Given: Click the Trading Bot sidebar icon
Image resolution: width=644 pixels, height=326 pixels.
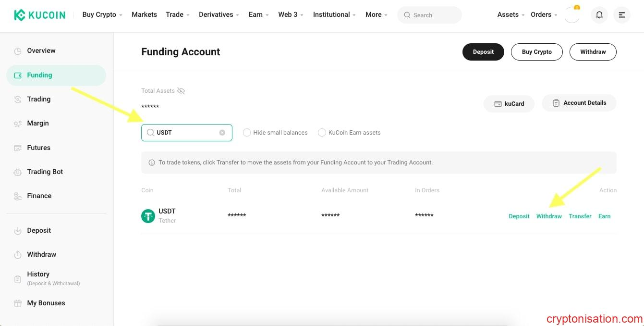Looking at the screenshot, I should click(18, 172).
